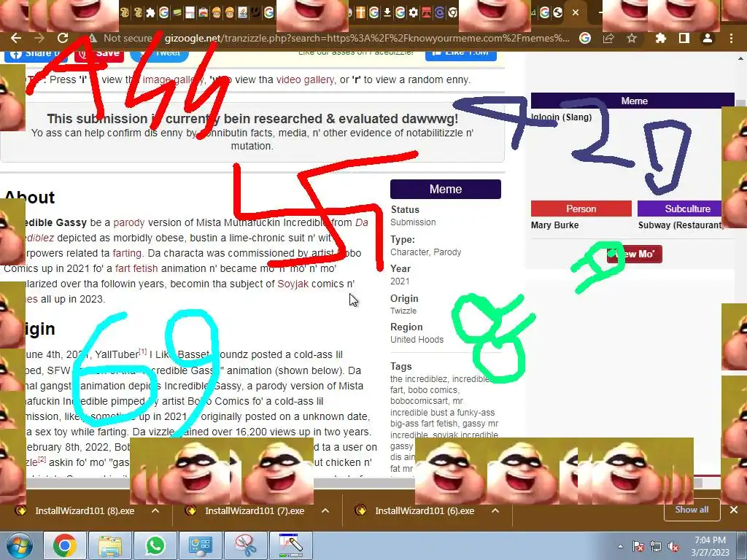Click the Not secure warning icon
The height and width of the screenshot is (560, 747).
(x=93, y=38)
